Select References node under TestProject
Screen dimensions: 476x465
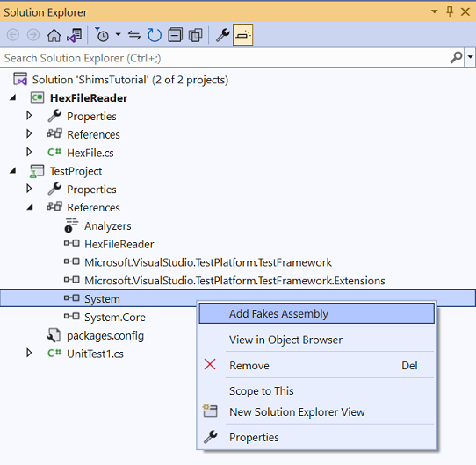[93, 208]
